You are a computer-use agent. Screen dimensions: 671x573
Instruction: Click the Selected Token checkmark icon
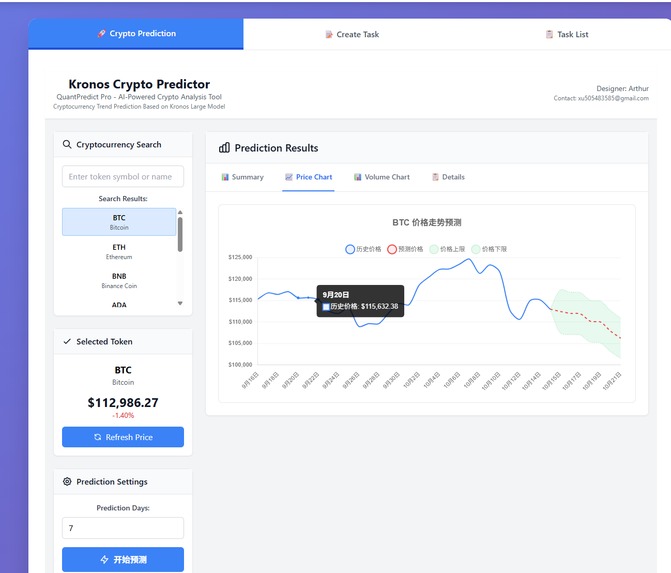[67, 341]
